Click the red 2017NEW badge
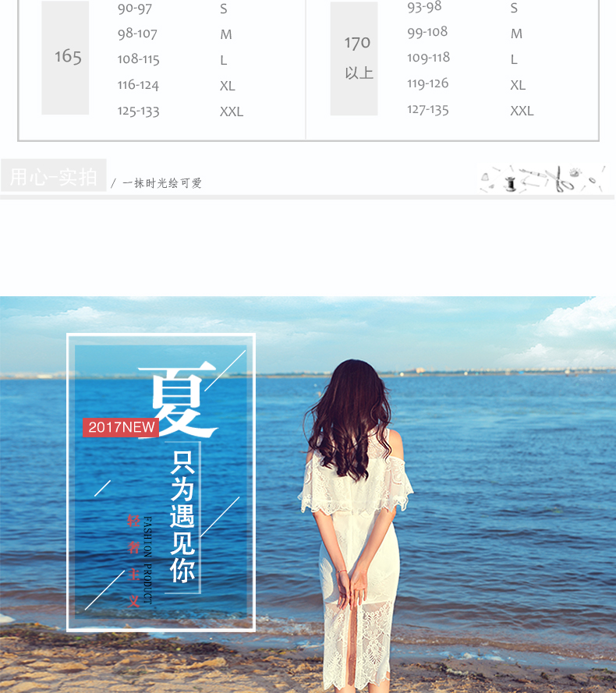616x693 pixels. pos(121,427)
